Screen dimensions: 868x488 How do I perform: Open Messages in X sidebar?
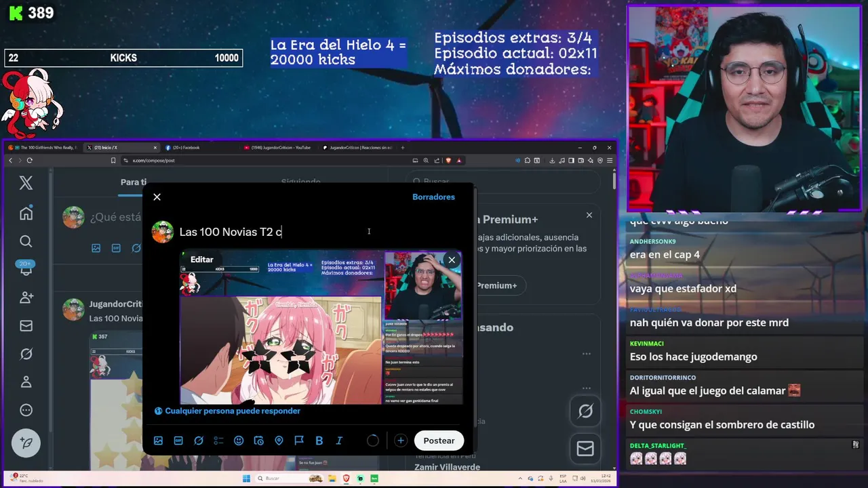[x=26, y=325]
